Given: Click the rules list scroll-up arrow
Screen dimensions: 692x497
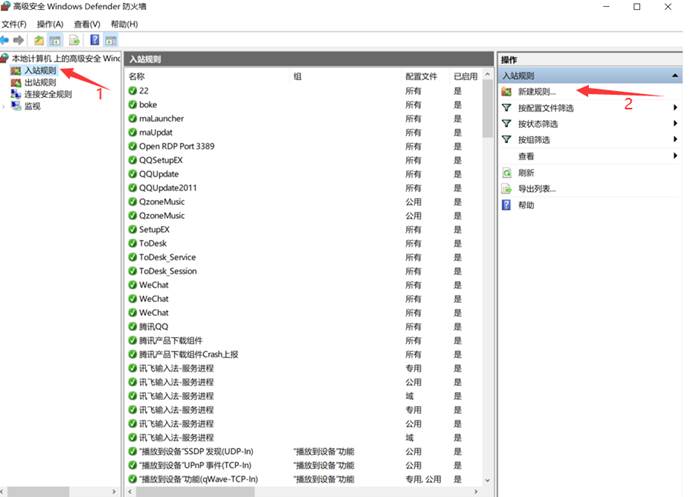Looking at the screenshot, I should (x=487, y=75).
